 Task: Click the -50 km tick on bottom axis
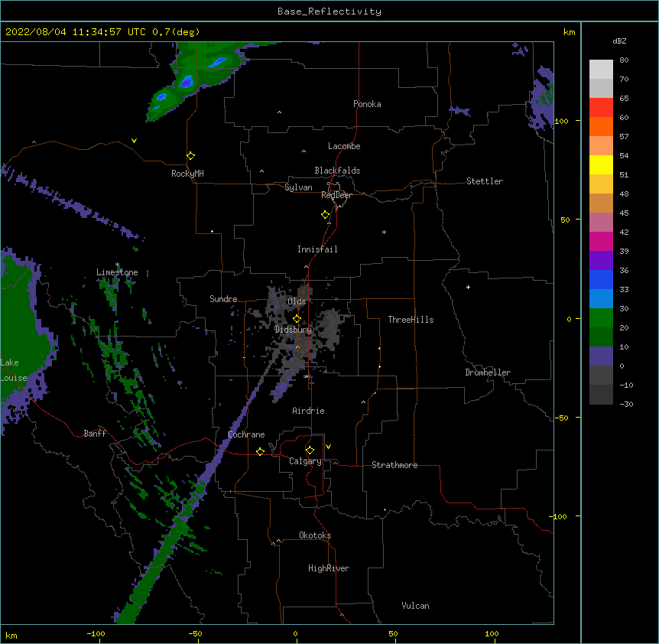(x=195, y=633)
